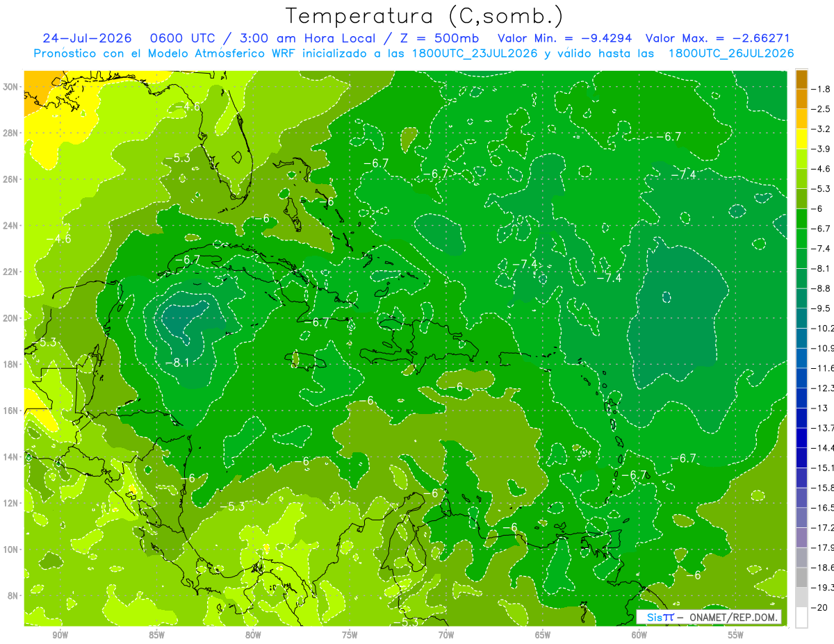Click the '85W' longitude axis label
Viewport: 834px width, 644px height.
(156, 636)
